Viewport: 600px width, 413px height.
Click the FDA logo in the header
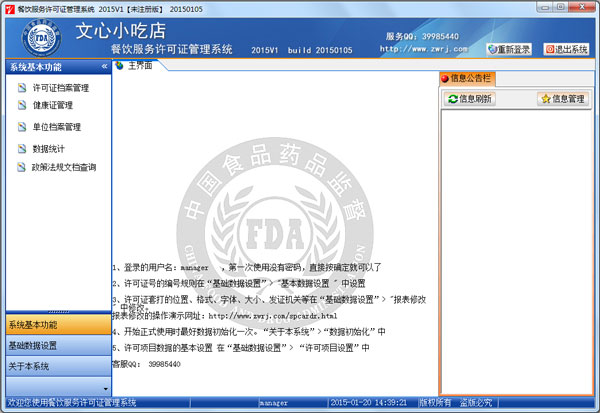41,38
